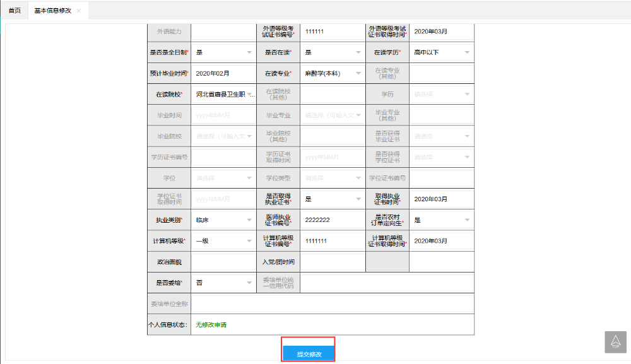The width and height of the screenshot is (631, 364).
Task: Expand the 是否在读 dropdown
Action: pos(332,52)
